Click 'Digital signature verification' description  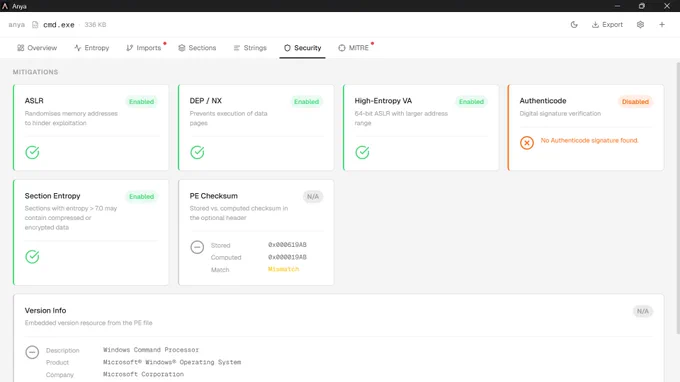tap(560, 114)
